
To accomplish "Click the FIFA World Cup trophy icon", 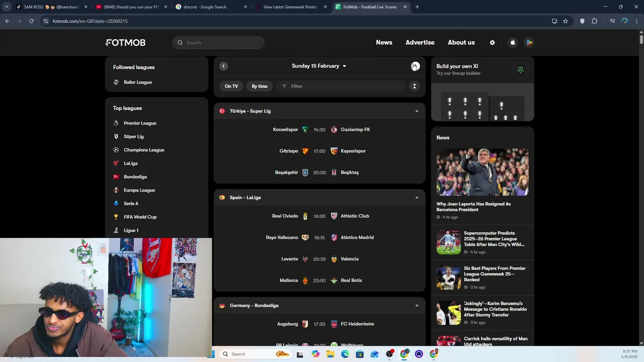I will [116, 217].
